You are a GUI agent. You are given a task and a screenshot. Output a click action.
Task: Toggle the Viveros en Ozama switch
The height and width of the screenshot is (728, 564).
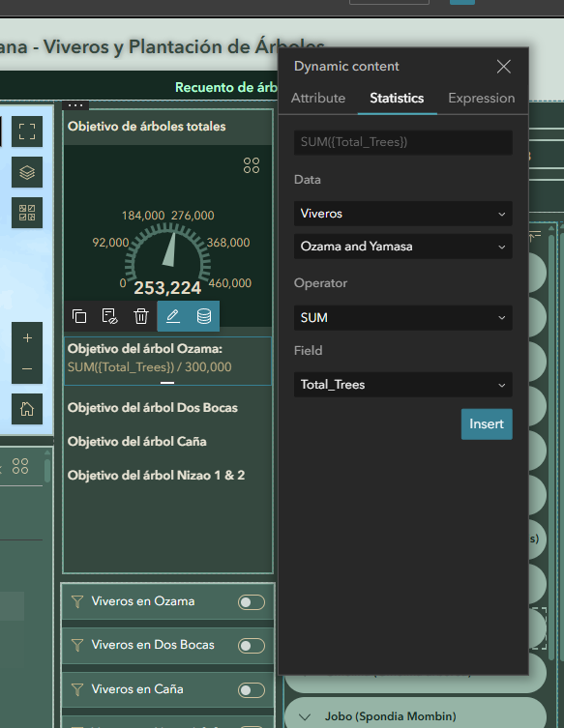252,602
